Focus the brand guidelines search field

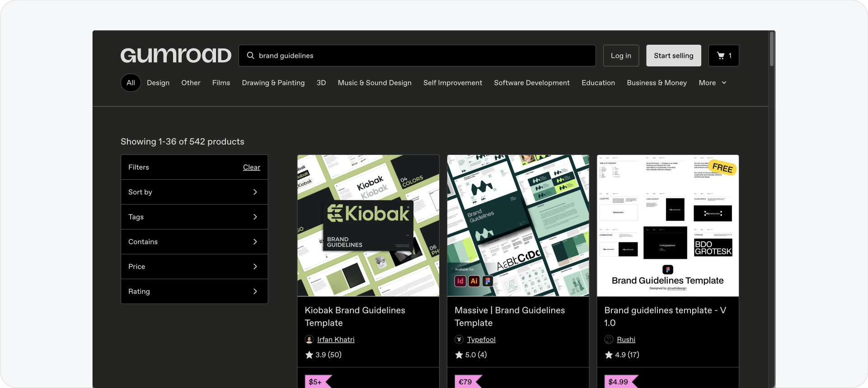[x=417, y=56]
